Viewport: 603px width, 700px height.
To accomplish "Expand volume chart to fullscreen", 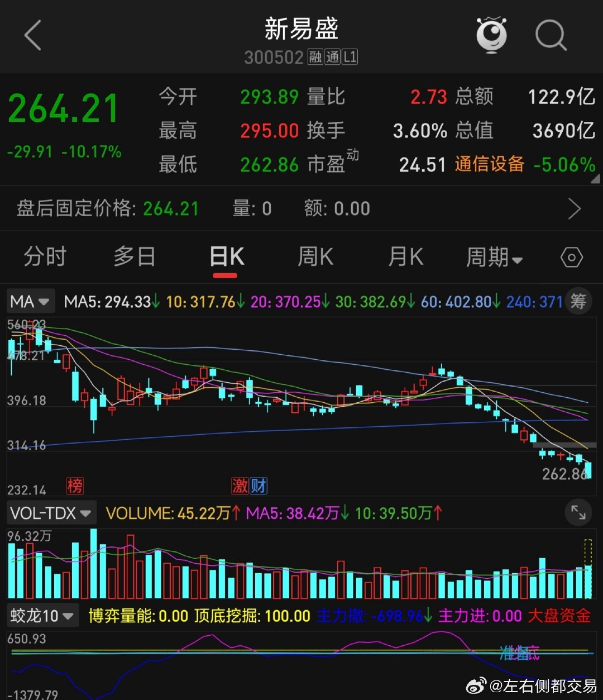I will click(578, 513).
